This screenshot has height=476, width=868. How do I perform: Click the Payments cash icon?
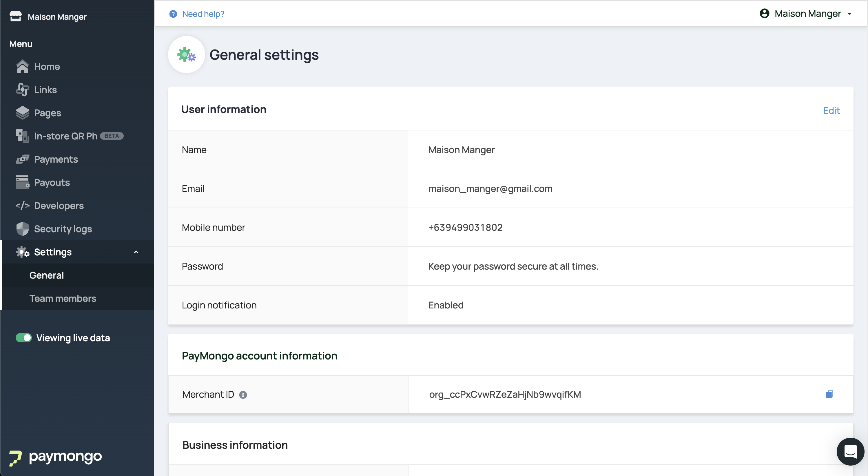pyautogui.click(x=22, y=159)
